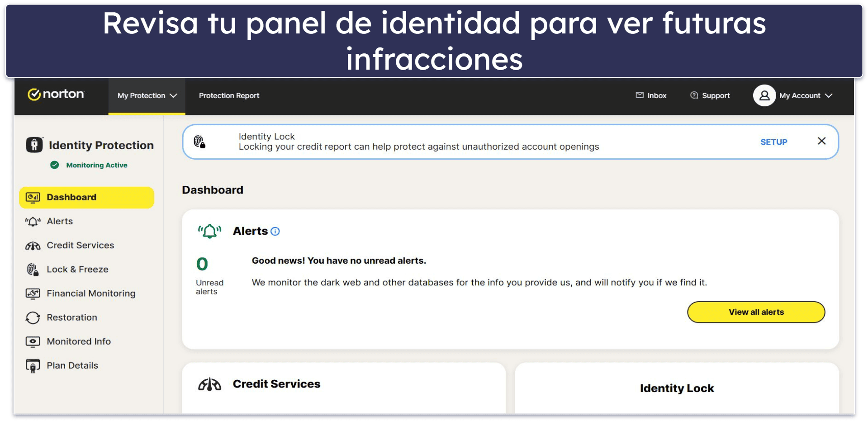Click the Alerts bell icon in sidebar
Image resolution: width=868 pixels, height=421 pixels.
point(33,222)
